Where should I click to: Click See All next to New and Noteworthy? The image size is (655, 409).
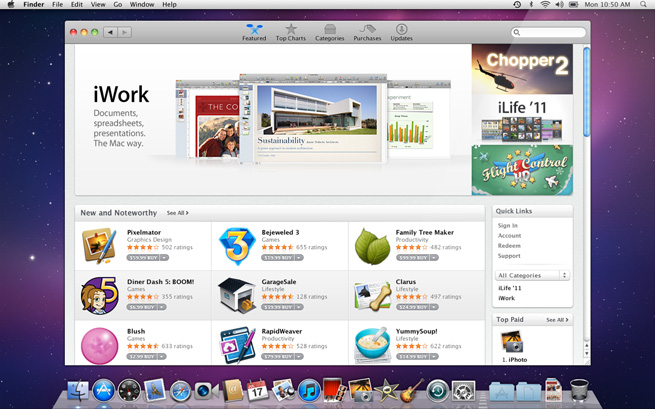pyautogui.click(x=178, y=213)
